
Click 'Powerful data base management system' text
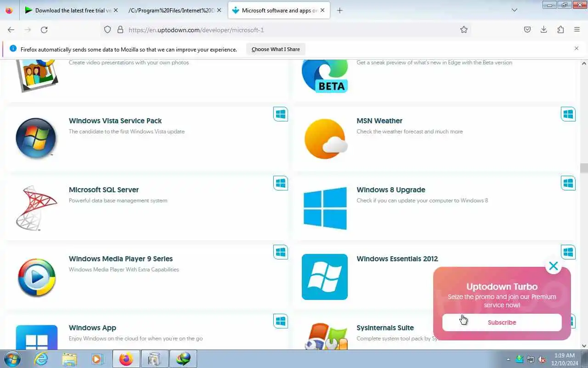pyautogui.click(x=118, y=201)
